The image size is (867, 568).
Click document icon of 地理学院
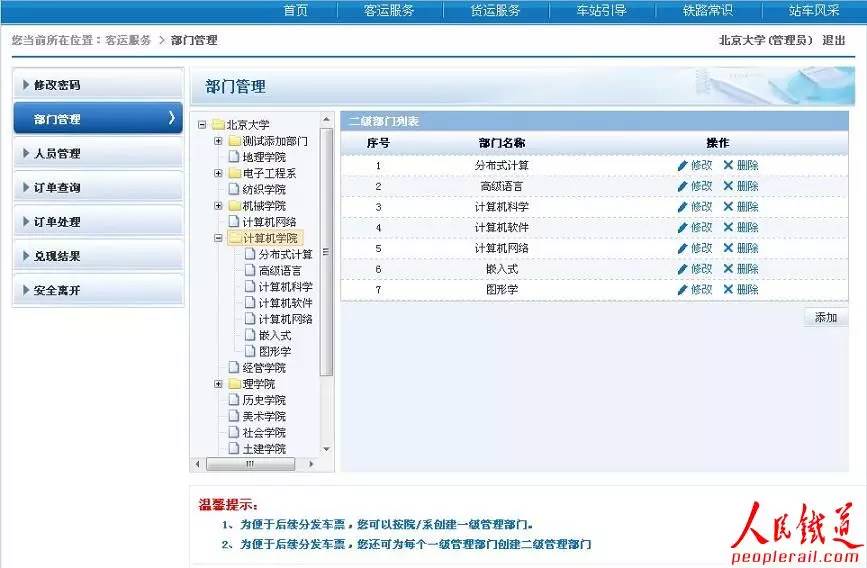pos(234,157)
